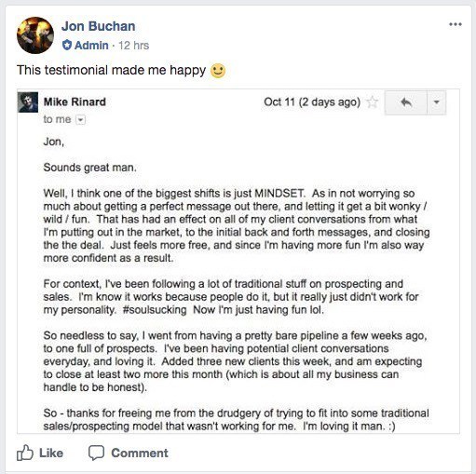
Task: Click Mike Rinard sender name
Action: click(75, 102)
